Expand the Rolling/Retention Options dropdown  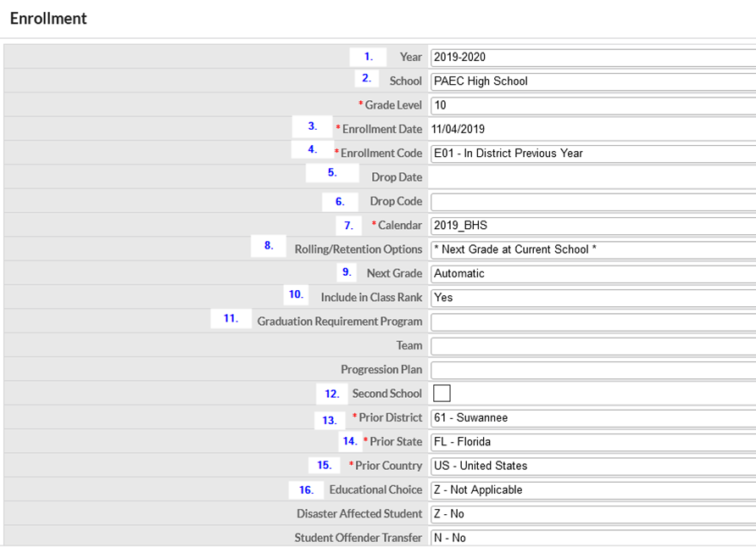point(592,249)
